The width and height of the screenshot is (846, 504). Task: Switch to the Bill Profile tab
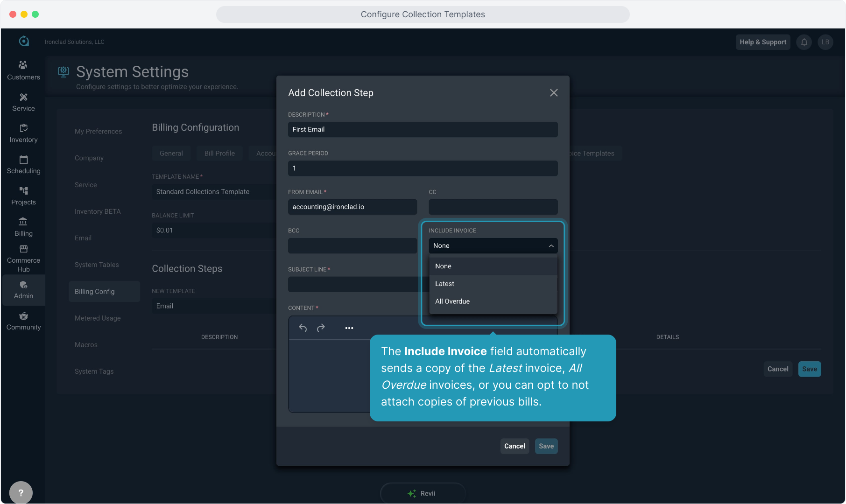[219, 154]
